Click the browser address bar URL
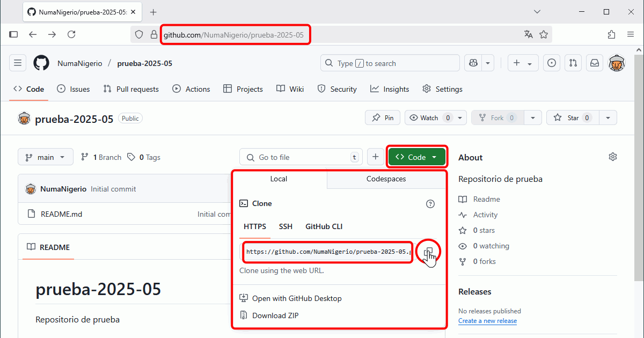This screenshot has width=644, height=338. point(233,35)
